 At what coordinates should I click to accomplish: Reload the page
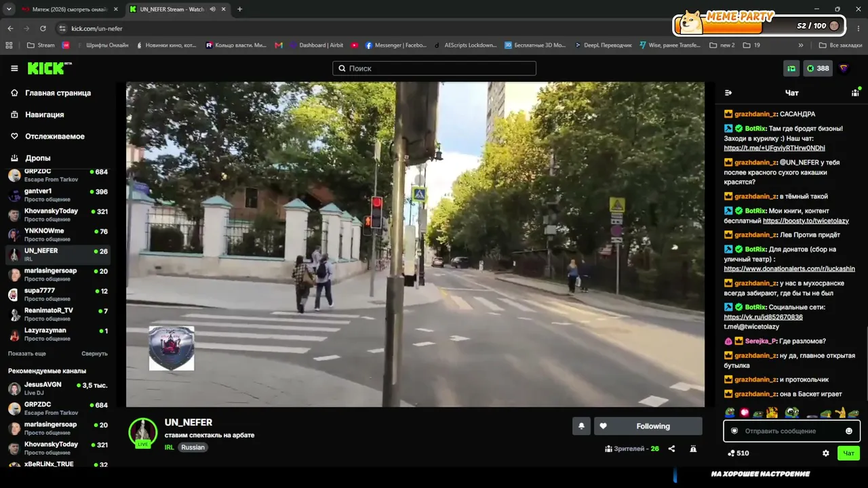click(x=43, y=28)
